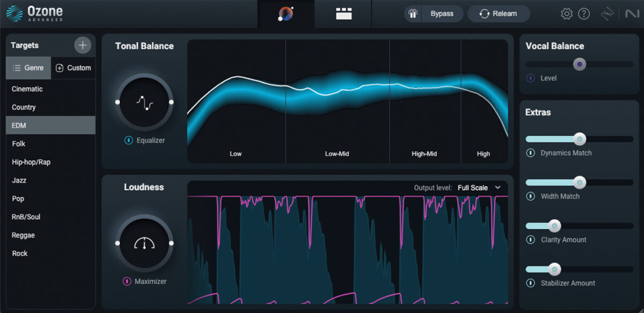Choose the Hip-hop/Rap genre target

pos(50,162)
